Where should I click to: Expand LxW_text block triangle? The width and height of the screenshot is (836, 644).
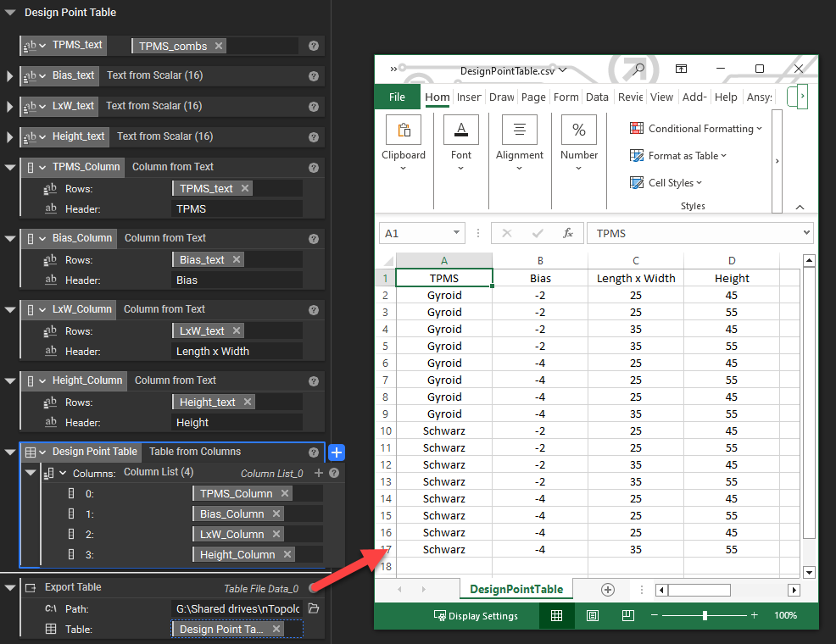pyautogui.click(x=9, y=107)
